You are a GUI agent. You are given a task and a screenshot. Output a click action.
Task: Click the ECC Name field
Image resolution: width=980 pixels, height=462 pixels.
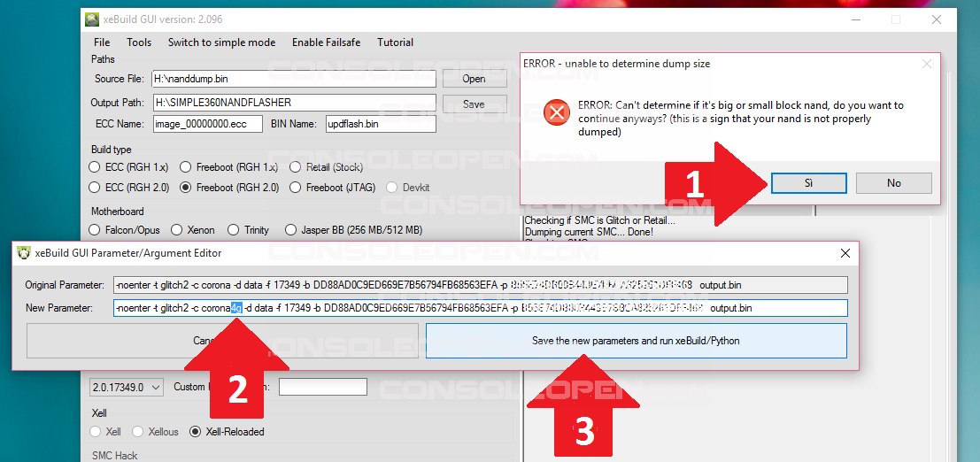[208, 124]
